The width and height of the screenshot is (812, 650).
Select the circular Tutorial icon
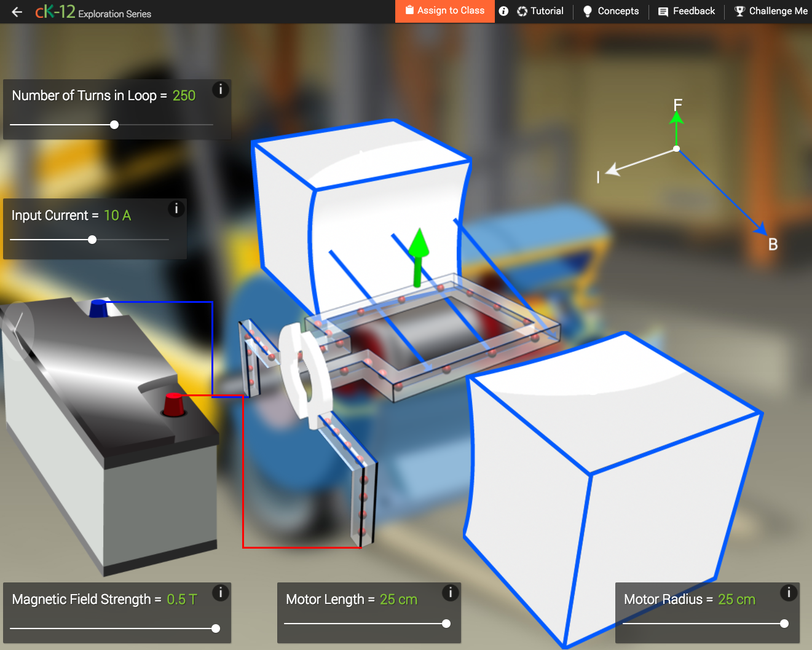521,11
